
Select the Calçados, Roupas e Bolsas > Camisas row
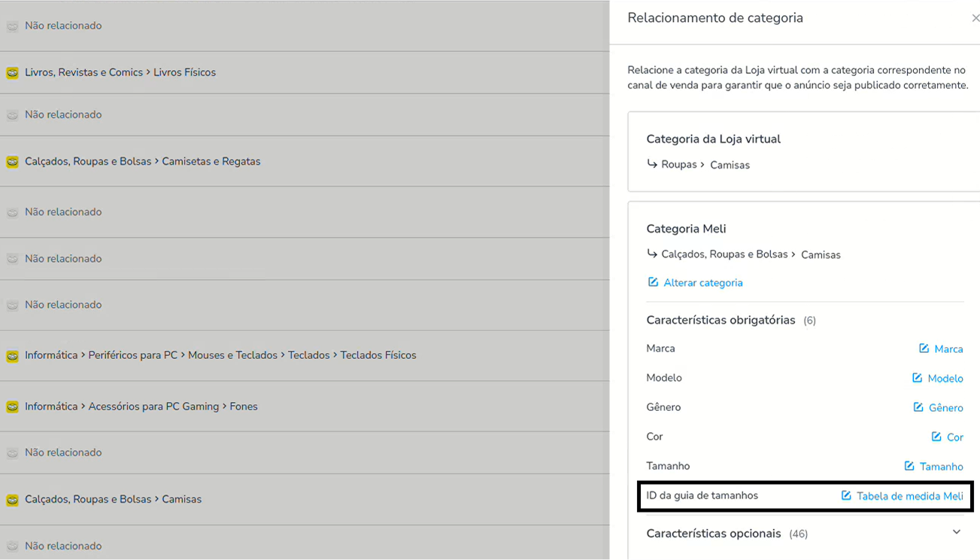coord(305,499)
